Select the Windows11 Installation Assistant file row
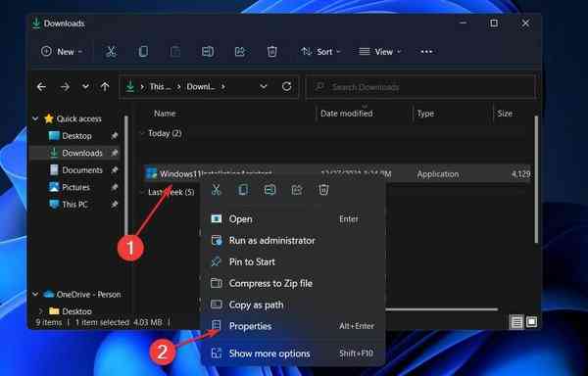 (336, 174)
